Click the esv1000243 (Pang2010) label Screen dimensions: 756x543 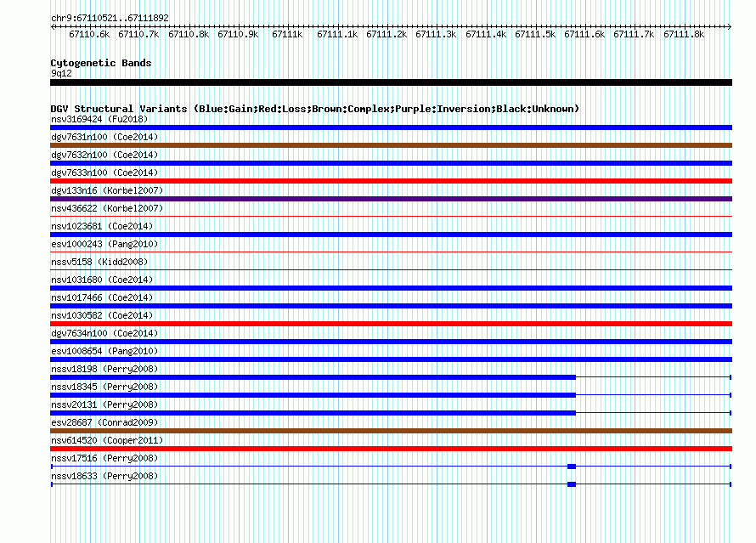click(x=104, y=244)
